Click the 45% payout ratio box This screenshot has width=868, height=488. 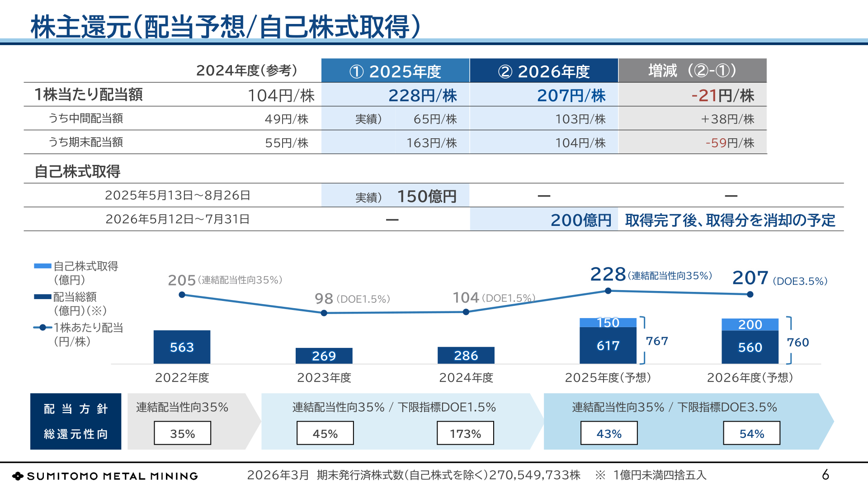click(325, 433)
